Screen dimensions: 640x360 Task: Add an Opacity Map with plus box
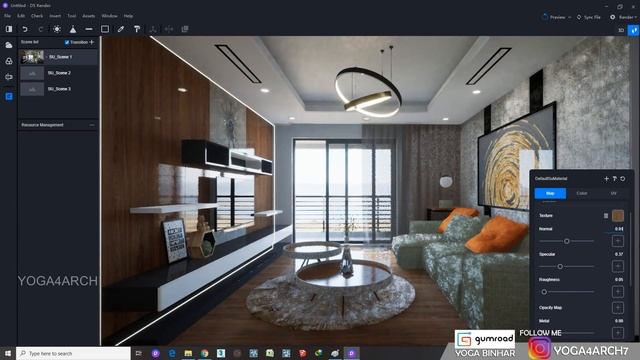point(618,308)
